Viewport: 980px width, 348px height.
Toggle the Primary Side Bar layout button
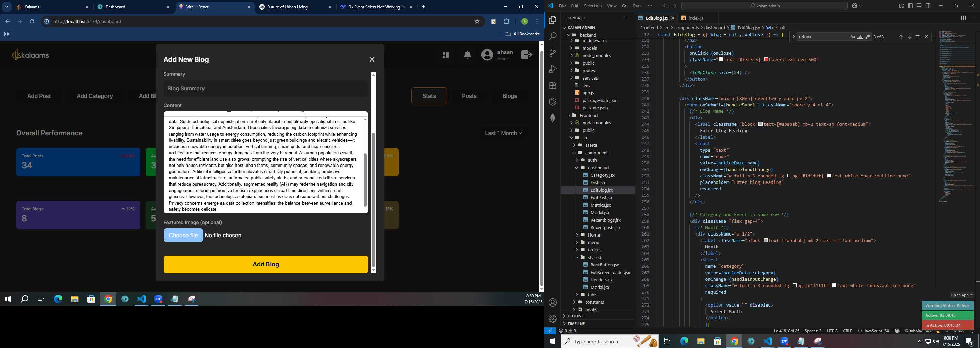910,6
